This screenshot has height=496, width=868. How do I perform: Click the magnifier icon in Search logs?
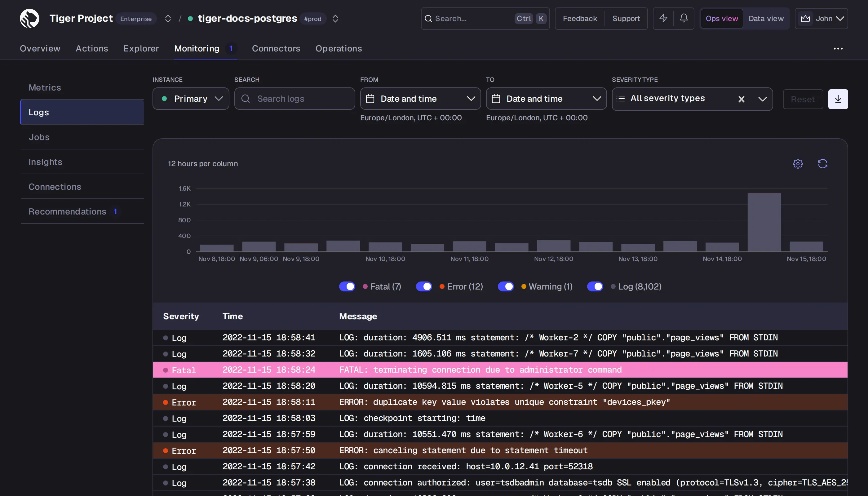tap(245, 99)
